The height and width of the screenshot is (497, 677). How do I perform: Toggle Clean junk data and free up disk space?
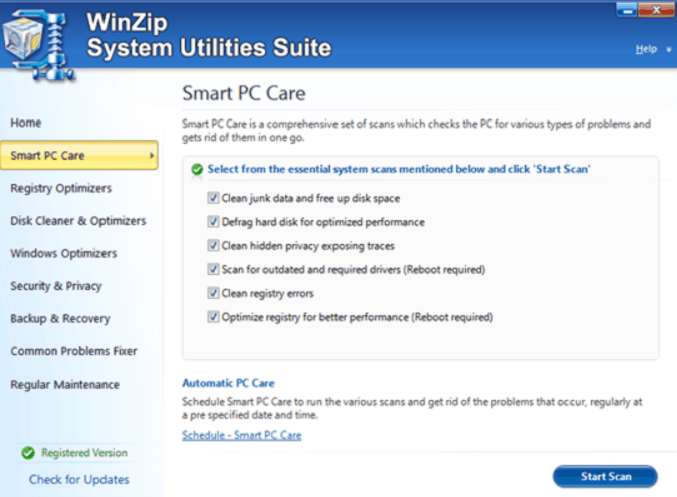(213, 198)
